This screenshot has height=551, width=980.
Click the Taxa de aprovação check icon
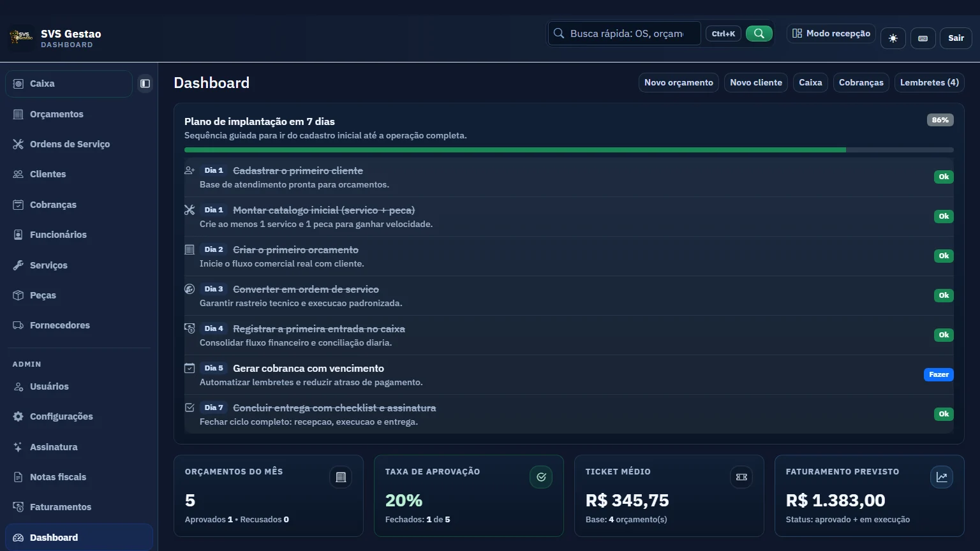(x=541, y=477)
